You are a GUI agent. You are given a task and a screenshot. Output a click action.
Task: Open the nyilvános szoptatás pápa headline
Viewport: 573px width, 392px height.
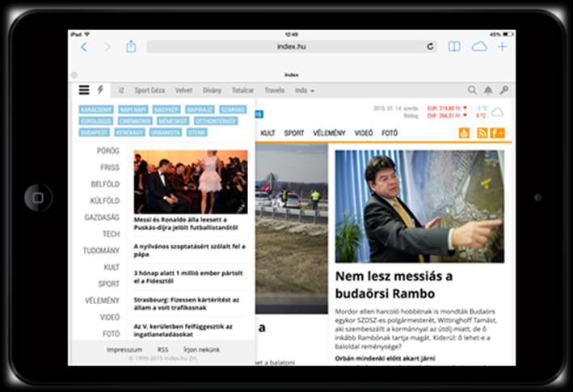click(189, 251)
